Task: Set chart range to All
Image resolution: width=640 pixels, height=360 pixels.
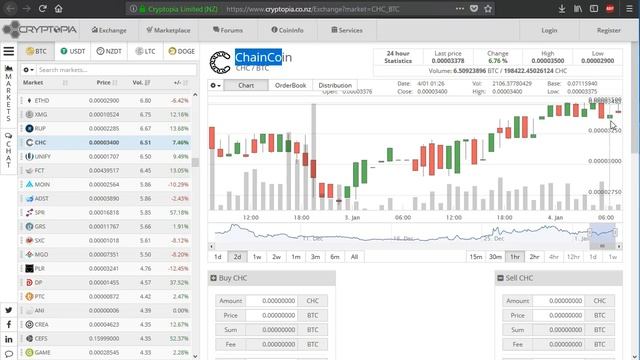Action: pyautogui.click(x=354, y=257)
